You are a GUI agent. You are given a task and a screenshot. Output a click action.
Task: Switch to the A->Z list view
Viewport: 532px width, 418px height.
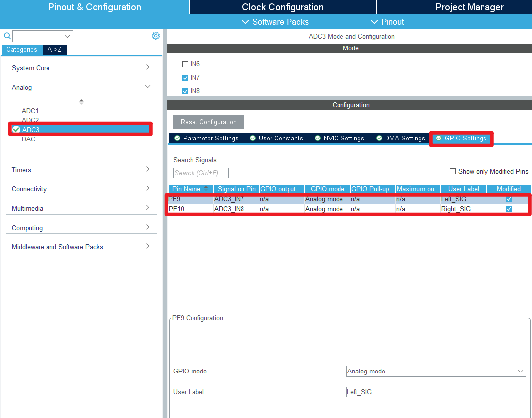pos(54,50)
